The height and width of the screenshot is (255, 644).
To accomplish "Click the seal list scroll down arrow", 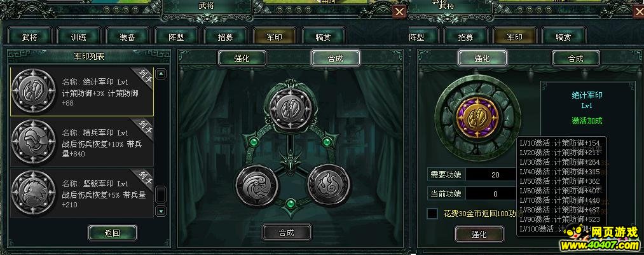I will point(161,212).
